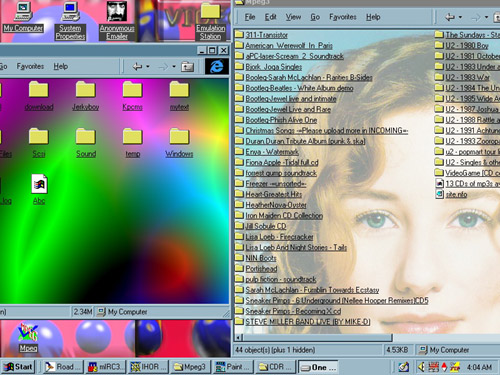Expand the Forward button dropdown in left window
The height and width of the screenshot is (375, 500).
click(174, 67)
